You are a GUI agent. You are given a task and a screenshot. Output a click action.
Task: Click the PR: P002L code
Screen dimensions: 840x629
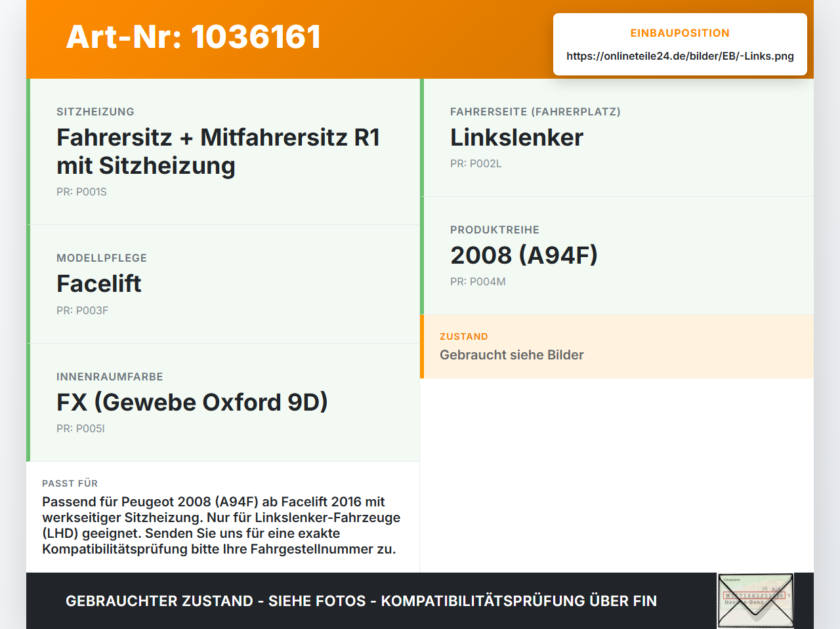coord(476,163)
